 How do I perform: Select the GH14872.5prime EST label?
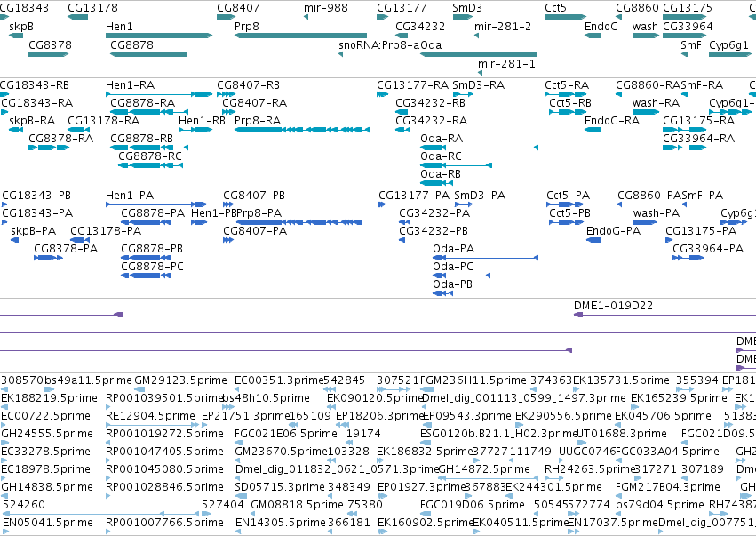(484, 468)
